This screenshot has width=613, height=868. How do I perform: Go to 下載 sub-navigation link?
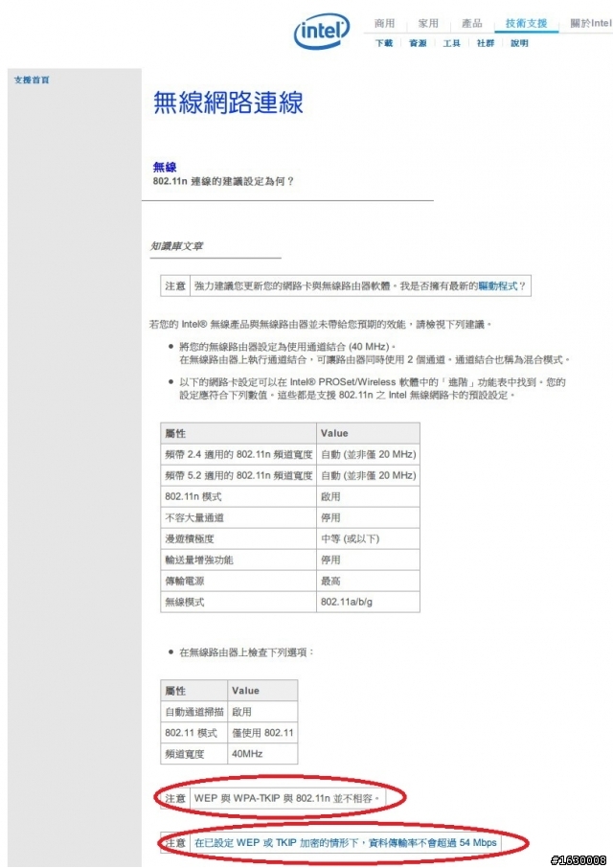(x=384, y=43)
